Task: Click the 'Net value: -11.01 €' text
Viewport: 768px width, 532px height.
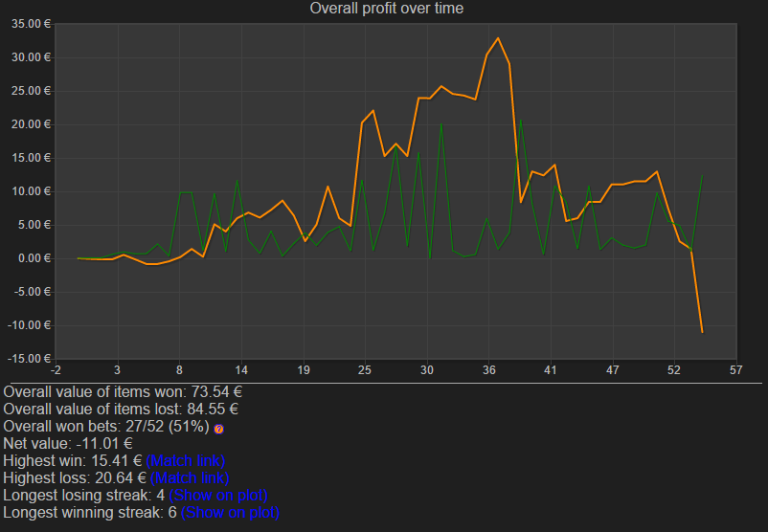Action: 68,443
